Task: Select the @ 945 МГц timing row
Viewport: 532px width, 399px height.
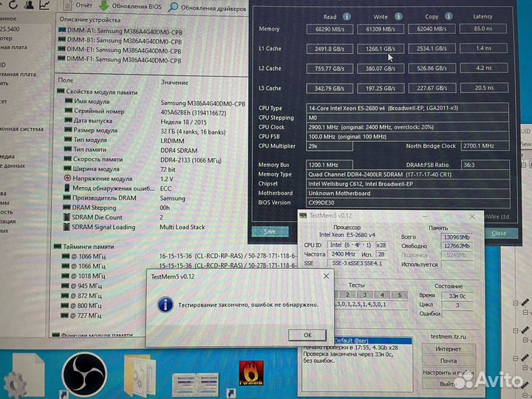Action: click(82, 286)
